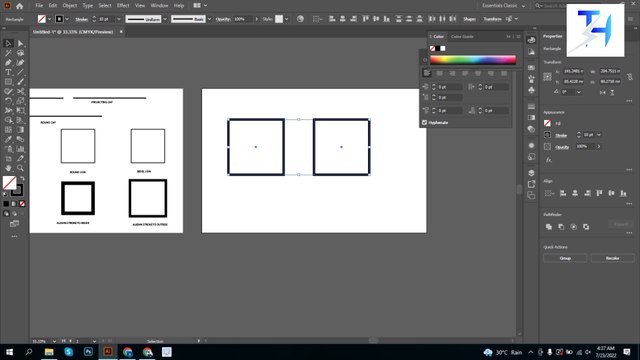Open the arrange documents dropdown

(200, 6)
